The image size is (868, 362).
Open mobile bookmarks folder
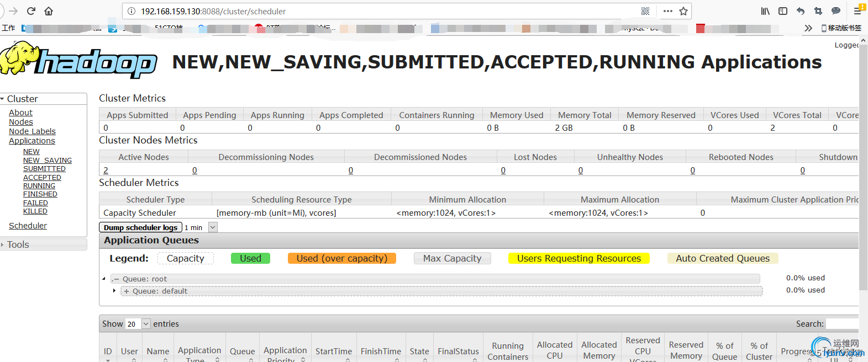841,28
